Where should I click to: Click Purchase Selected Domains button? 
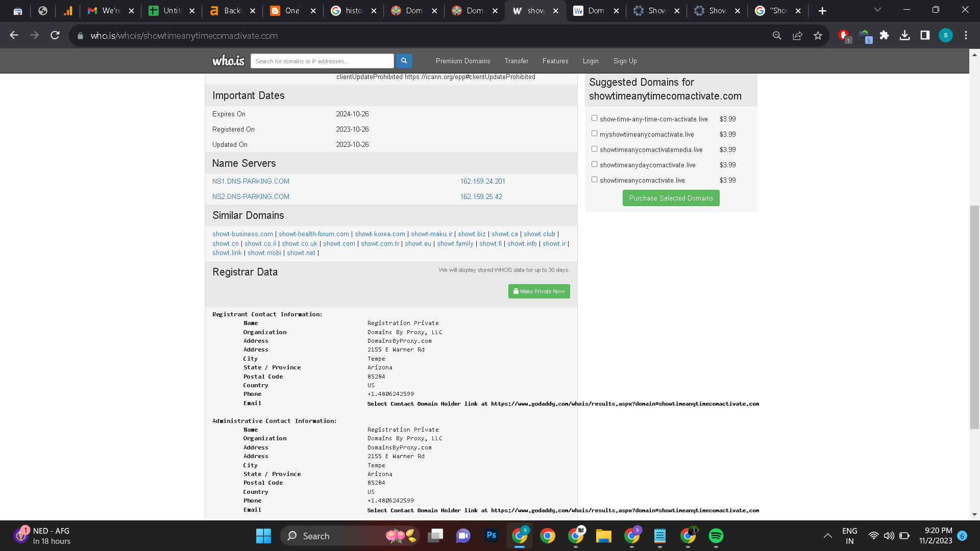[x=671, y=198]
